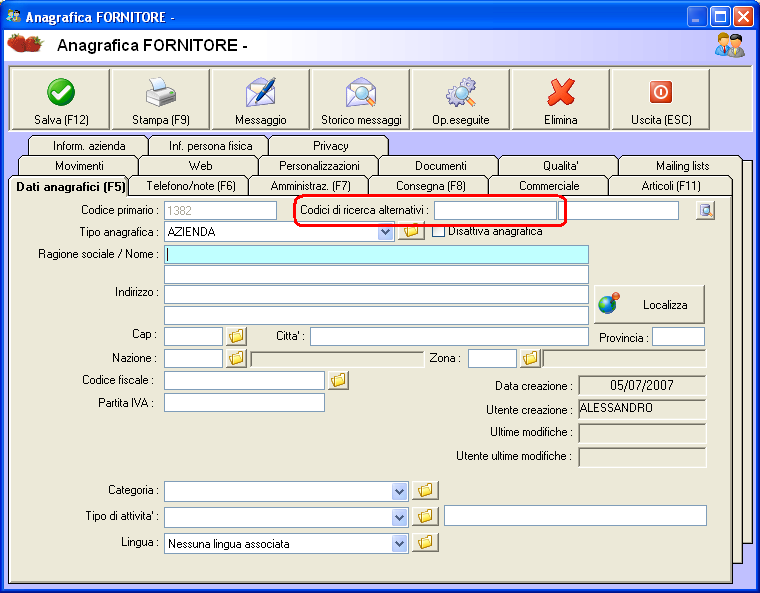Open Storico messaggi envelope magnifier button

pos(361,99)
